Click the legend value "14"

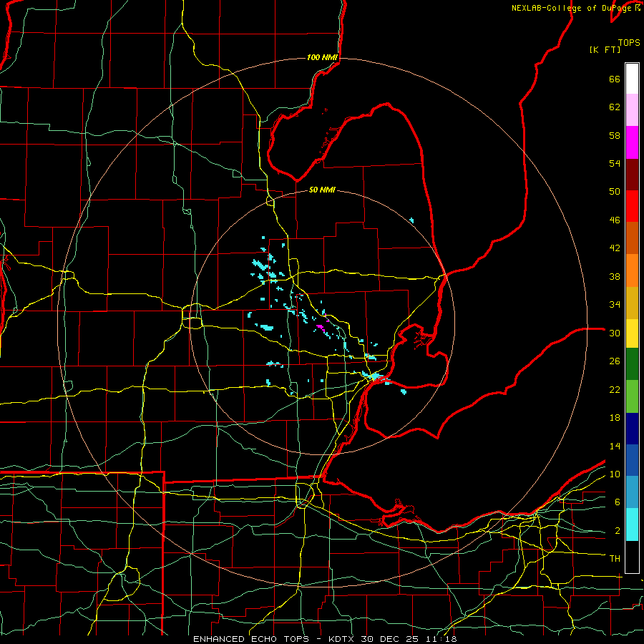click(615, 446)
